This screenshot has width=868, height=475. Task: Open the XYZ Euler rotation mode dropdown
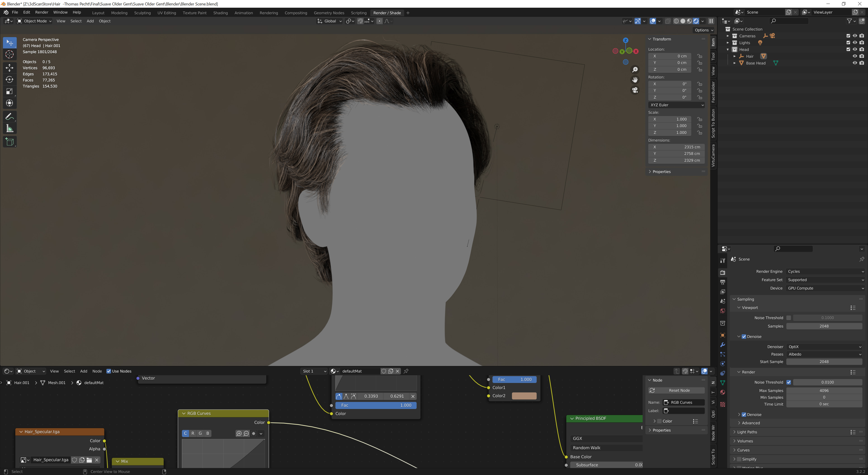(676, 105)
